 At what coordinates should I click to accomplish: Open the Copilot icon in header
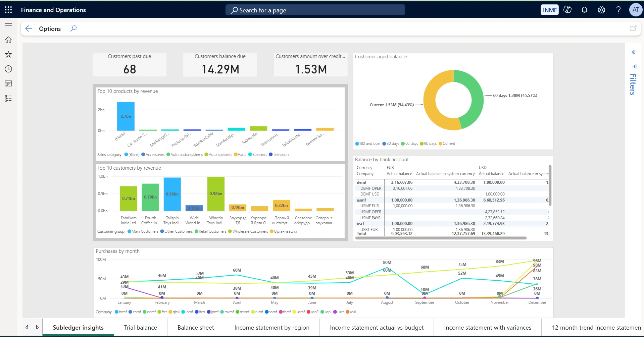[x=567, y=10]
